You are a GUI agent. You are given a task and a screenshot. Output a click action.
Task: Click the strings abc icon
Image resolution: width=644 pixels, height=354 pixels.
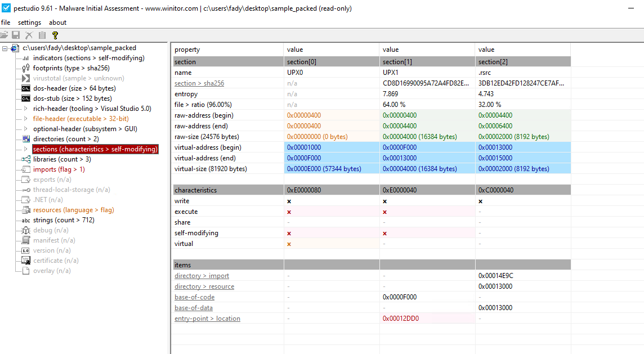click(26, 220)
